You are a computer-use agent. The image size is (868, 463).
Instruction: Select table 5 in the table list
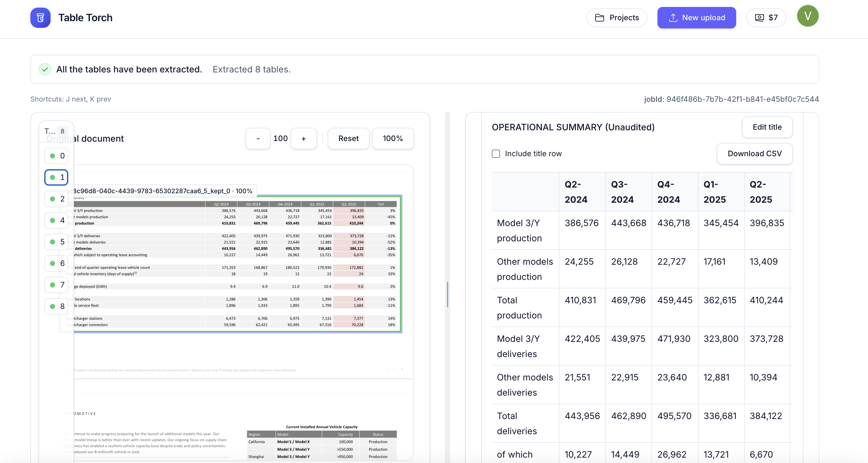(57, 242)
